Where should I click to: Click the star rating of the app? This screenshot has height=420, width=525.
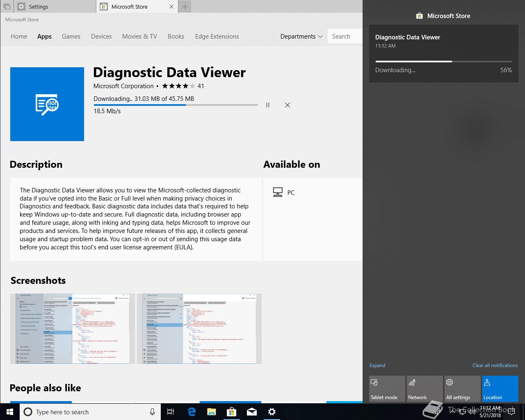click(178, 86)
